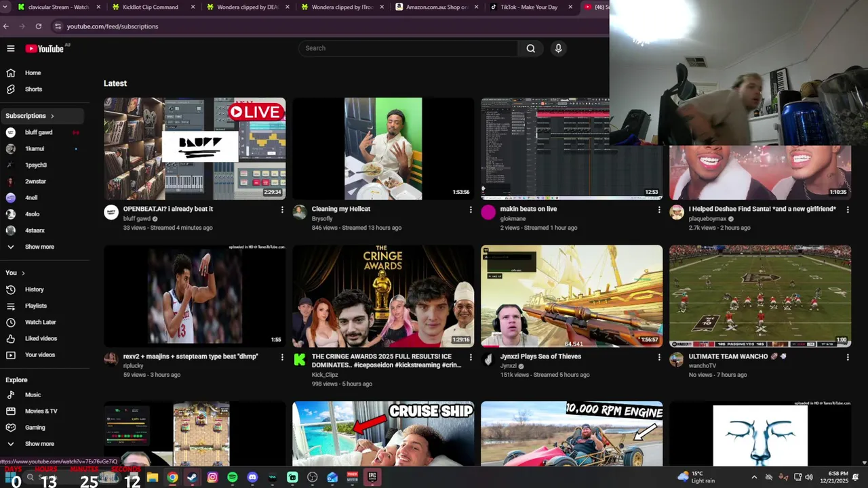Open 4nell subscription channel
Viewport: 868px width, 488px height.
42,198
